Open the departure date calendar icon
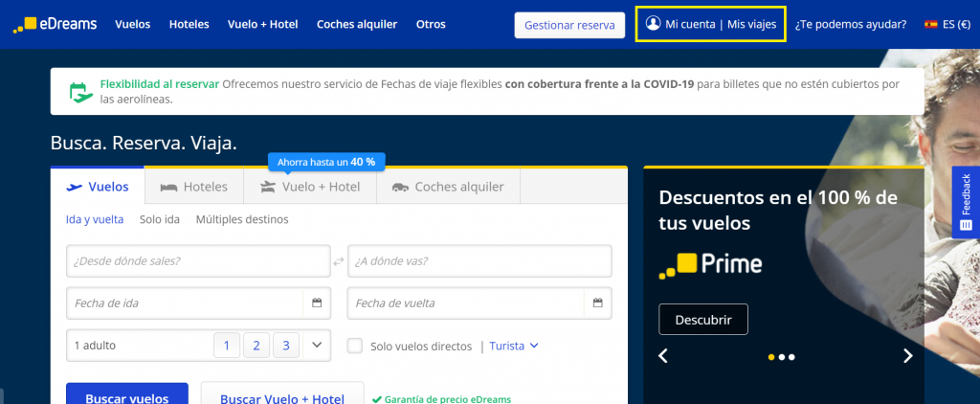980x404 pixels. click(x=317, y=303)
